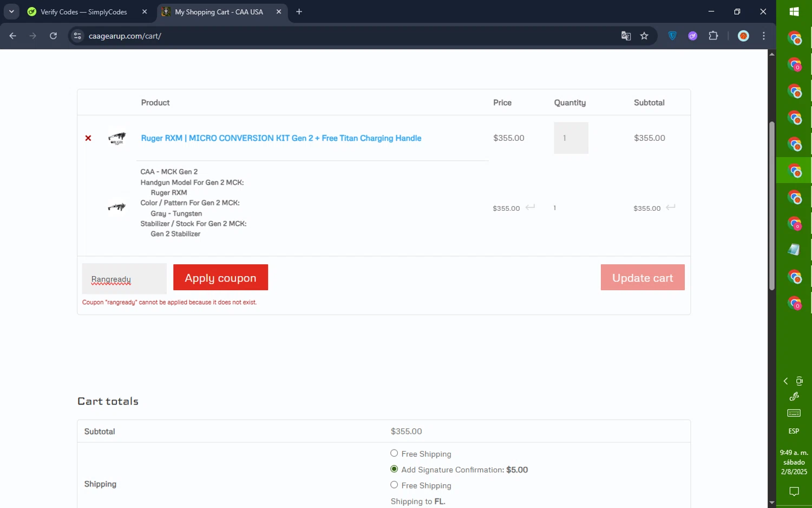Click the Gray - Tungsten color text
The width and height of the screenshot is (812, 508).
click(x=176, y=213)
